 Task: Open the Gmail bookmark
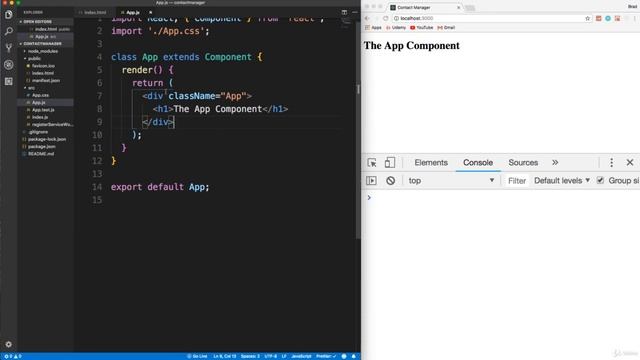(x=446, y=27)
